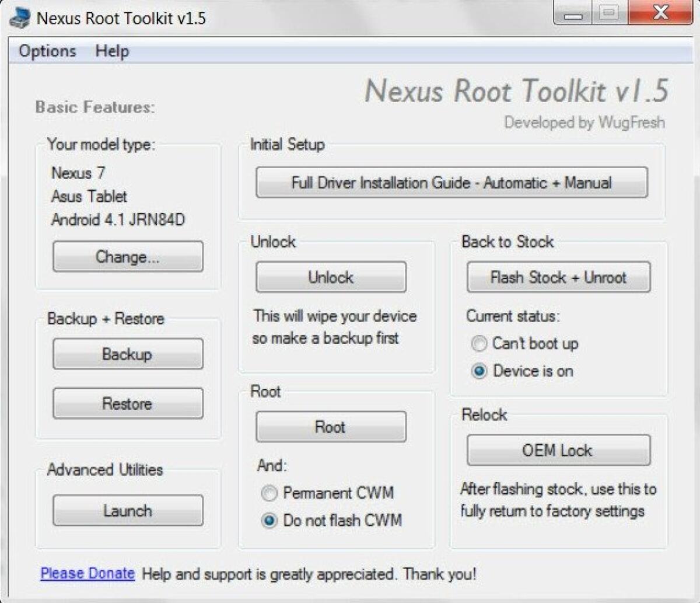Open the Full Driver Installation Guide
The height and width of the screenshot is (603, 700).
(x=452, y=183)
